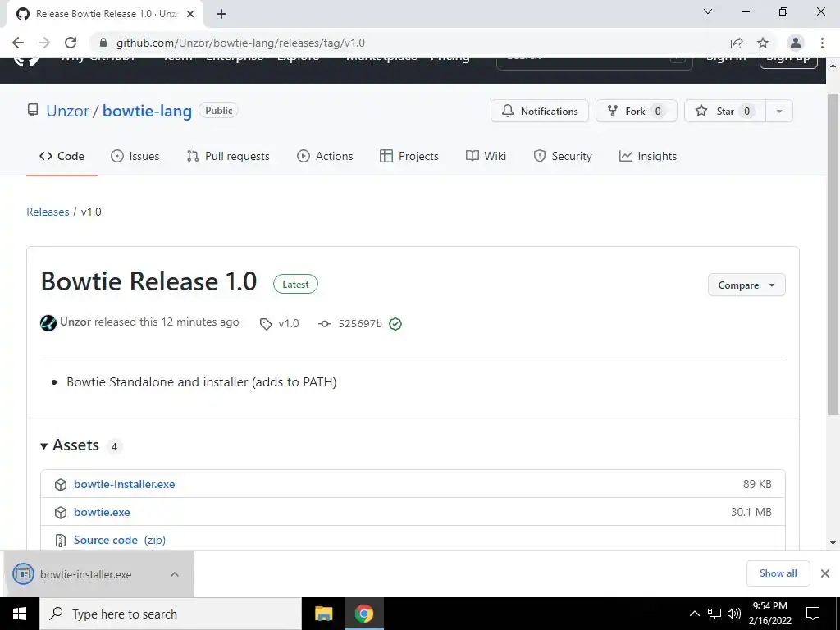
Task: Reload the page
Action: (71, 43)
